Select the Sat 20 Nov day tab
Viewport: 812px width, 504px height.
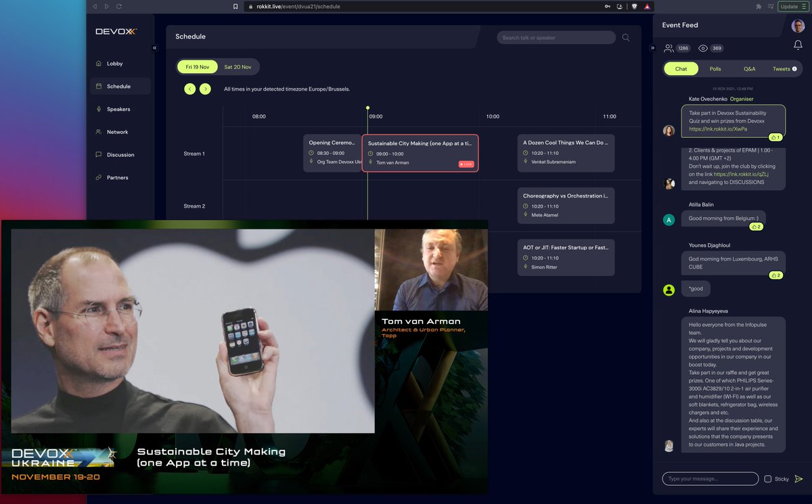[x=238, y=67]
